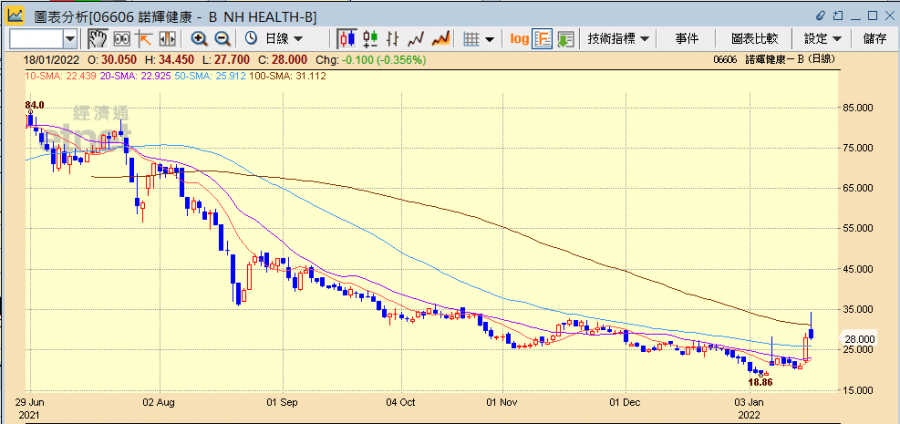
Task: Click the 事件 events button
Action: [686, 38]
